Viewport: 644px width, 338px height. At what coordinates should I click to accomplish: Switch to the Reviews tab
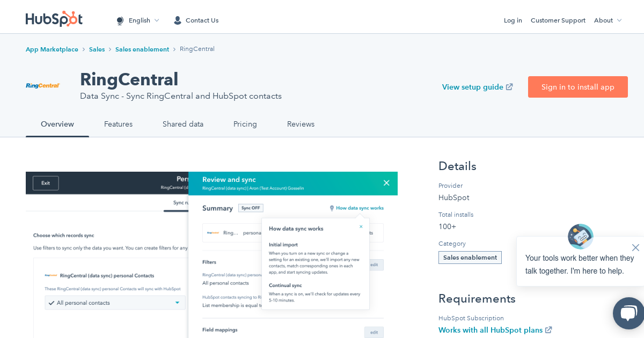click(x=301, y=124)
